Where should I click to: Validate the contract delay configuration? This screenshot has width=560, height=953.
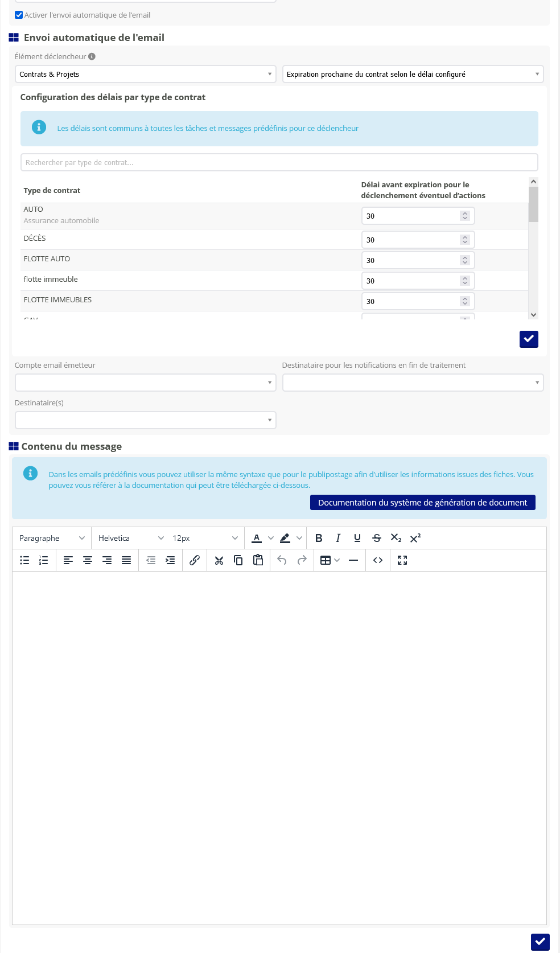click(x=529, y=339)
